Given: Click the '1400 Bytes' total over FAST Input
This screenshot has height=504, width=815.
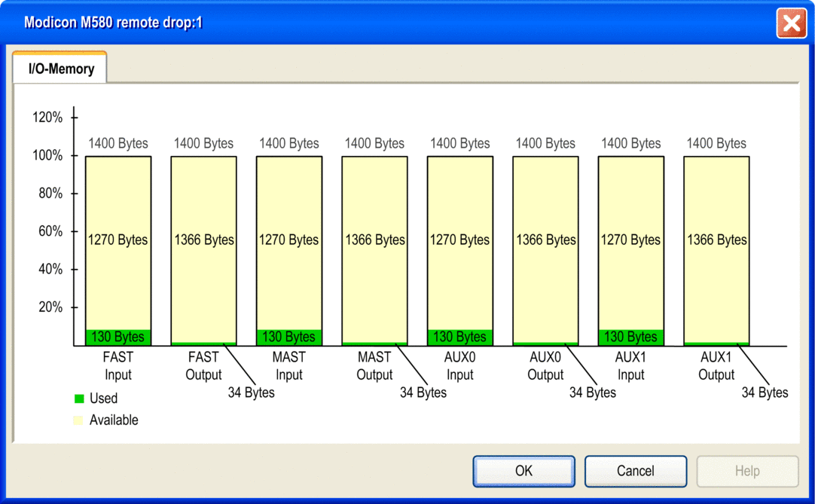Looking at the screenshot, I should point(118,143).
